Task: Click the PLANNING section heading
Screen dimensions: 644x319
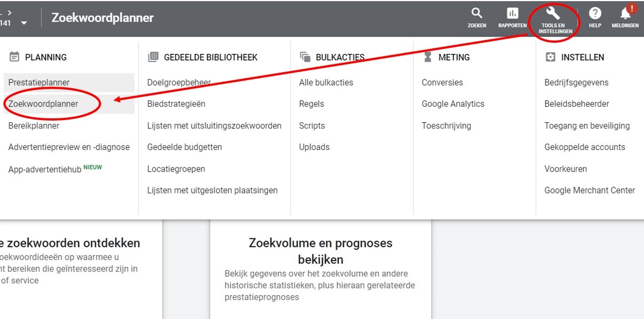Action: (46, 57)
